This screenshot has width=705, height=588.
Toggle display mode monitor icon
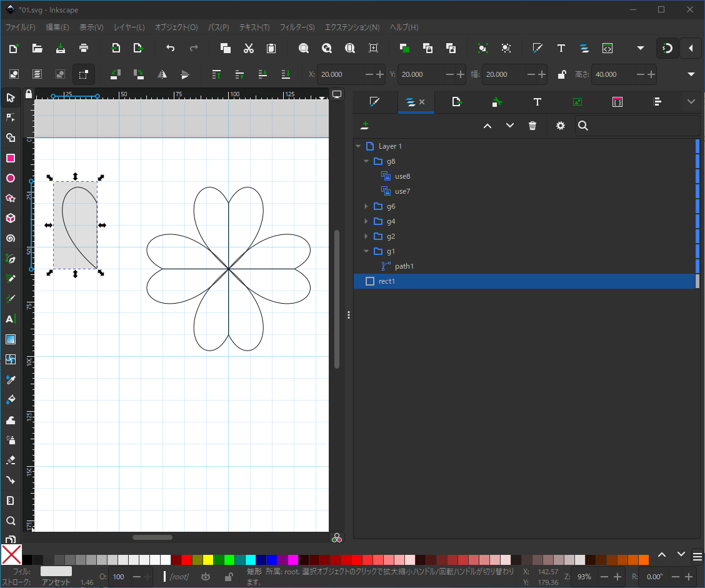[x=337, y=94]
